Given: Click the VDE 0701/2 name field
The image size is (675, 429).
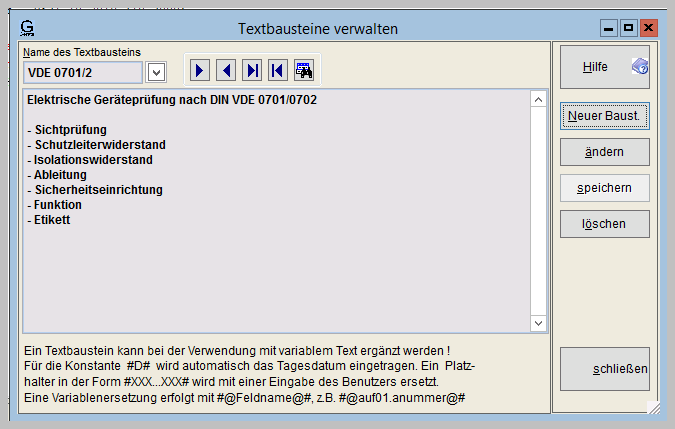Looking at the screenshot, I should click(x=83, y=72).
